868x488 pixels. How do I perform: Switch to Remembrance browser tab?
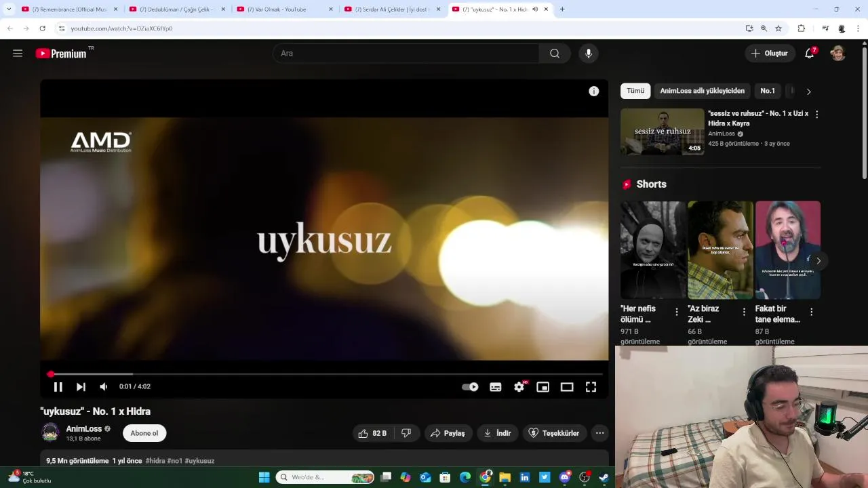coord(69,9)
